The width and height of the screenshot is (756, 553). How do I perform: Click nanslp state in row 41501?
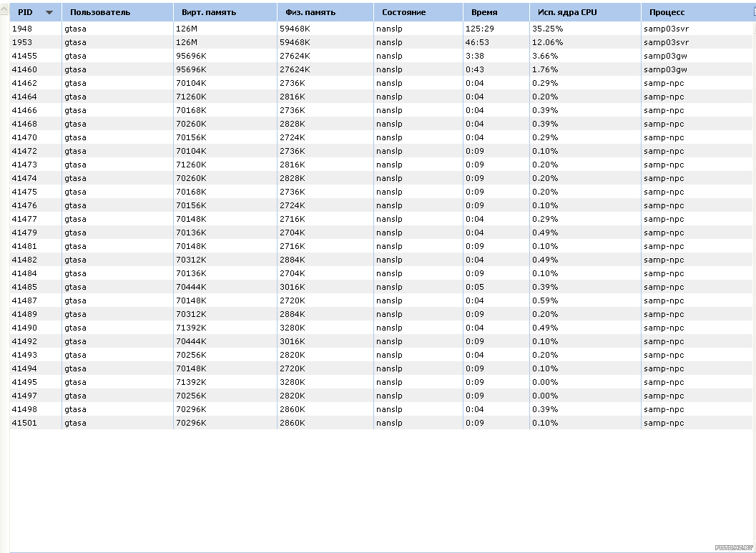[389, 423]
